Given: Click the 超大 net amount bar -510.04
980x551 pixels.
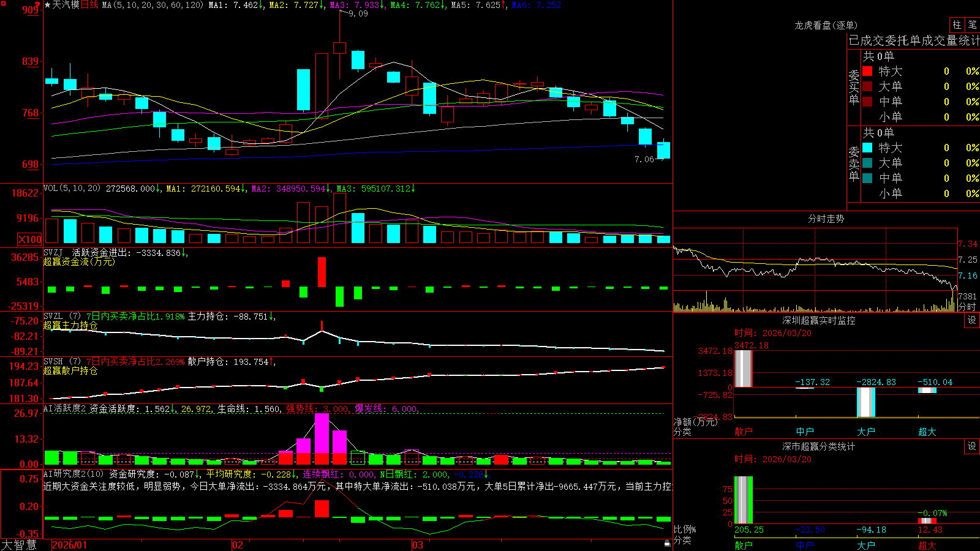Looking at the screenshot, I should coord(927,390).
